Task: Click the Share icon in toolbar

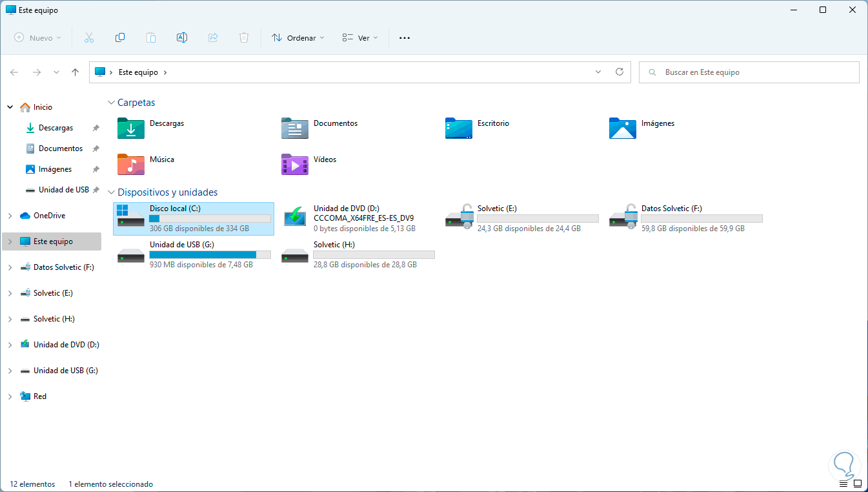Action: tap(213, 38)
